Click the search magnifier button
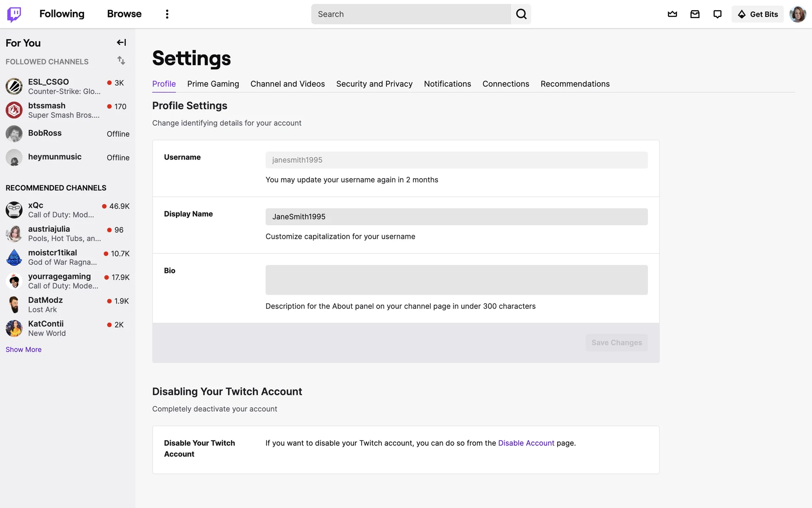This screenshot has height=508, width=812. pyautogui.click(x=521, y=14)
